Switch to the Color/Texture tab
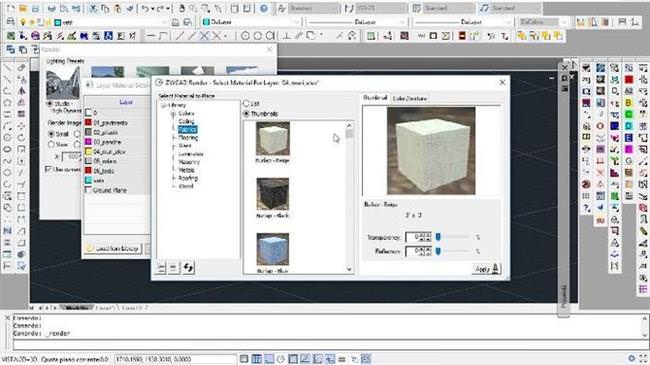Image resolution: width=650 pixels, height=365 pixels. [x=409, y=98]
